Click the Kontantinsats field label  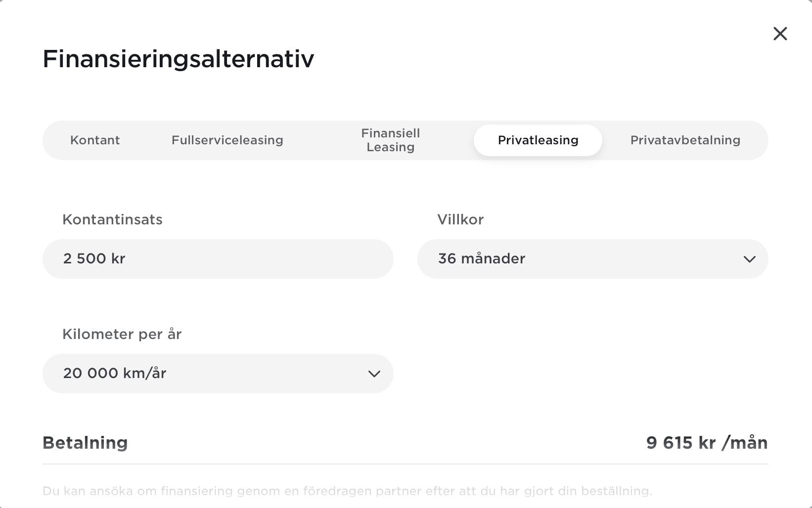112,219
